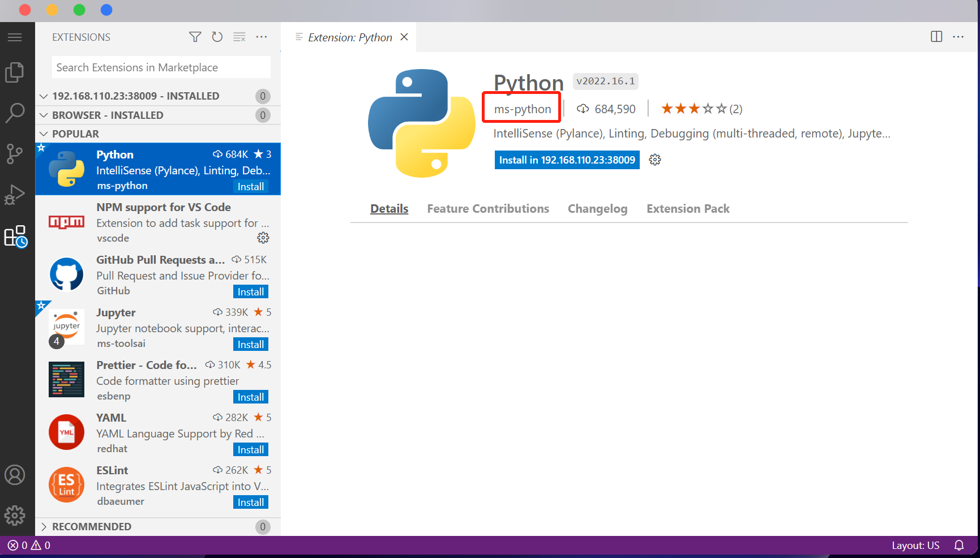Click Search Extensions in Marketplace field
980x558 pixels.
tap(161, 67)
